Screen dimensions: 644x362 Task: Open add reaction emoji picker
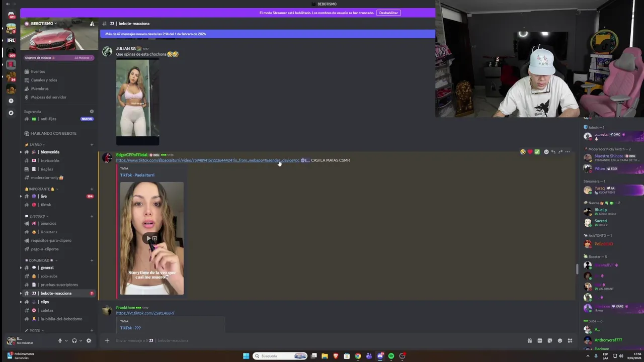click(546, 152)
